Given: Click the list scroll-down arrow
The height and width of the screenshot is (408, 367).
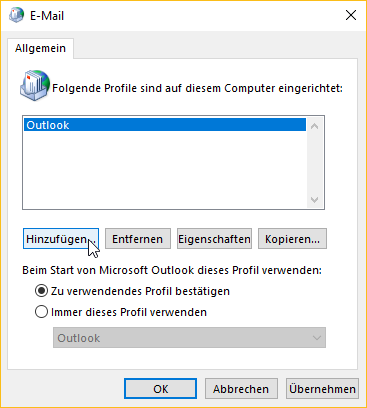Looking at the screenshot, I should coord(314,200).
